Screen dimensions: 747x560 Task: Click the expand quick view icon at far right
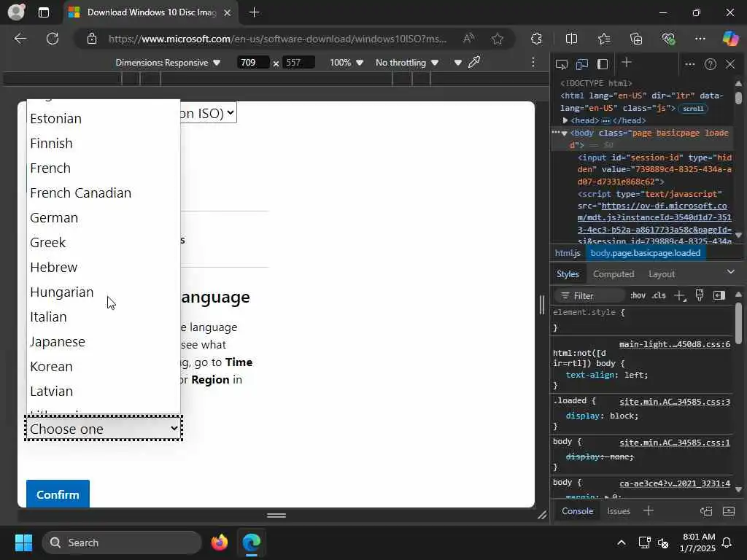(x=729, y=511)
